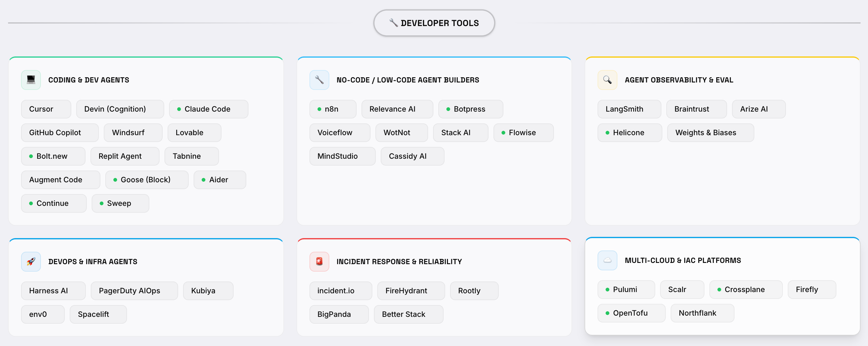Select the GitHub Copilot tag
Screen dimensions: 868x346
click(x=60, y=132)
